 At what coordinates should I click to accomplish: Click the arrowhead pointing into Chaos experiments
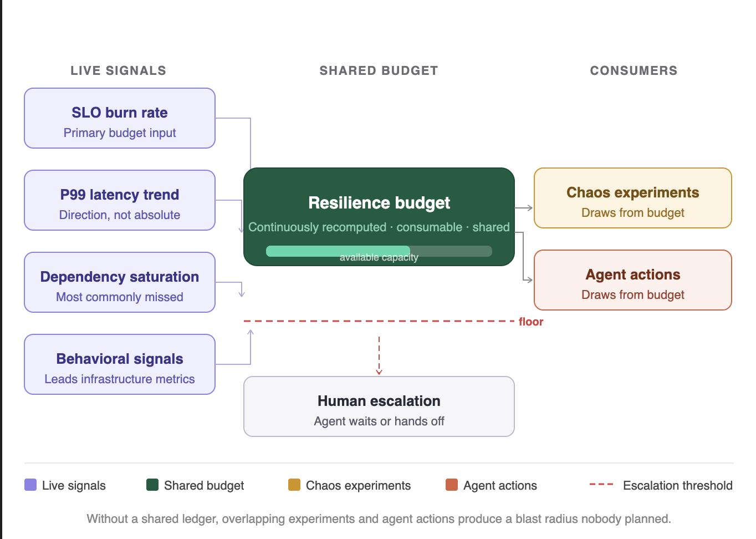[x=530, y=208]
